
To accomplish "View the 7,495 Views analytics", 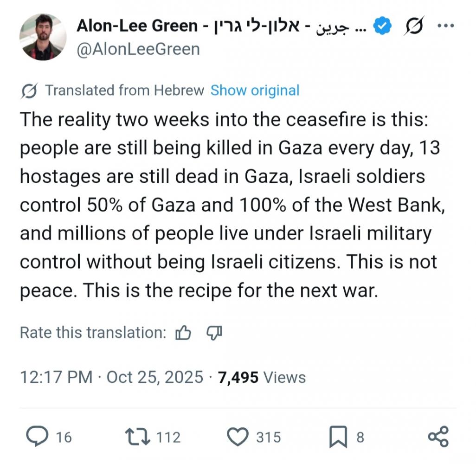I will click(x=262, y=377).
